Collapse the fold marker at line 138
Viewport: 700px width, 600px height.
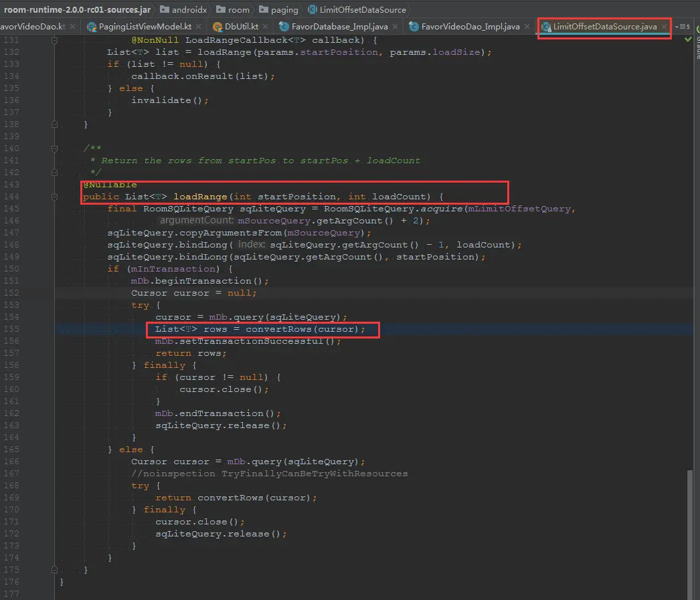point(54,124)
